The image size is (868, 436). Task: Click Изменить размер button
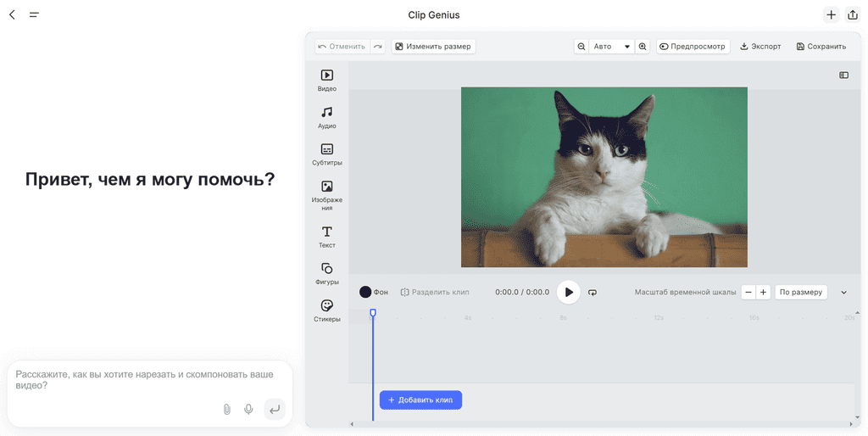coord(433,47)
